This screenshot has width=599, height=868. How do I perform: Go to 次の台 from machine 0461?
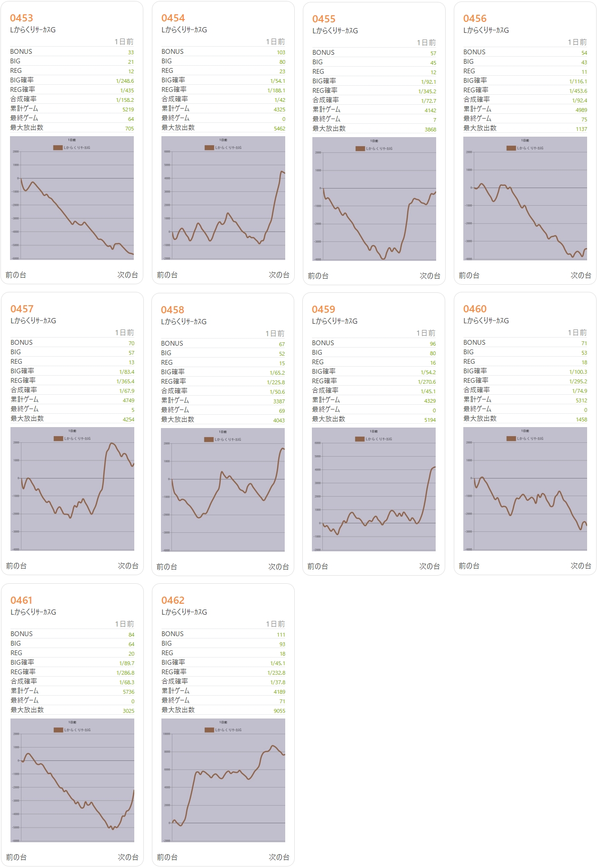tap(128, 857)
